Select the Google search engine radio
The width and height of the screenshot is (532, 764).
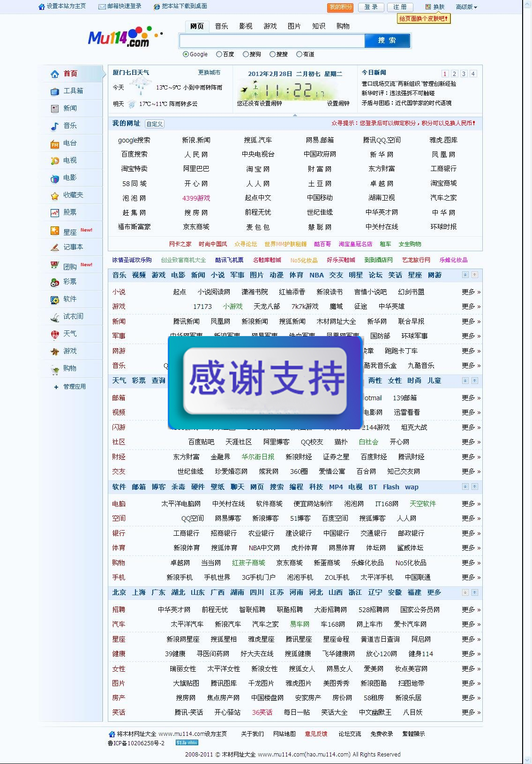[186, 54]
